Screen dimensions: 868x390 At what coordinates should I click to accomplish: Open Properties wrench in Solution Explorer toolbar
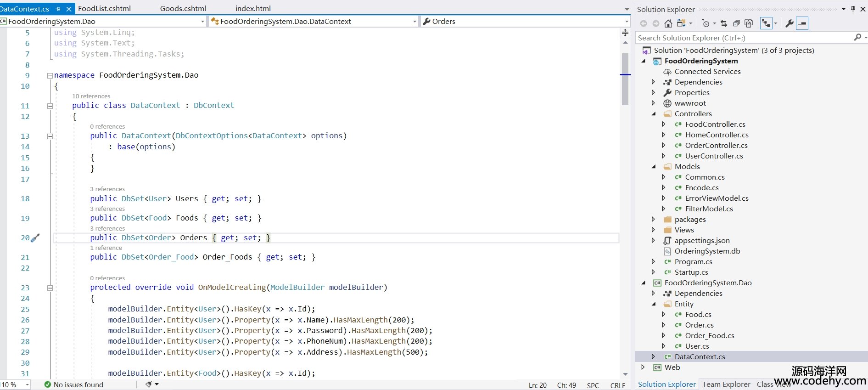[x=790, y=23]
